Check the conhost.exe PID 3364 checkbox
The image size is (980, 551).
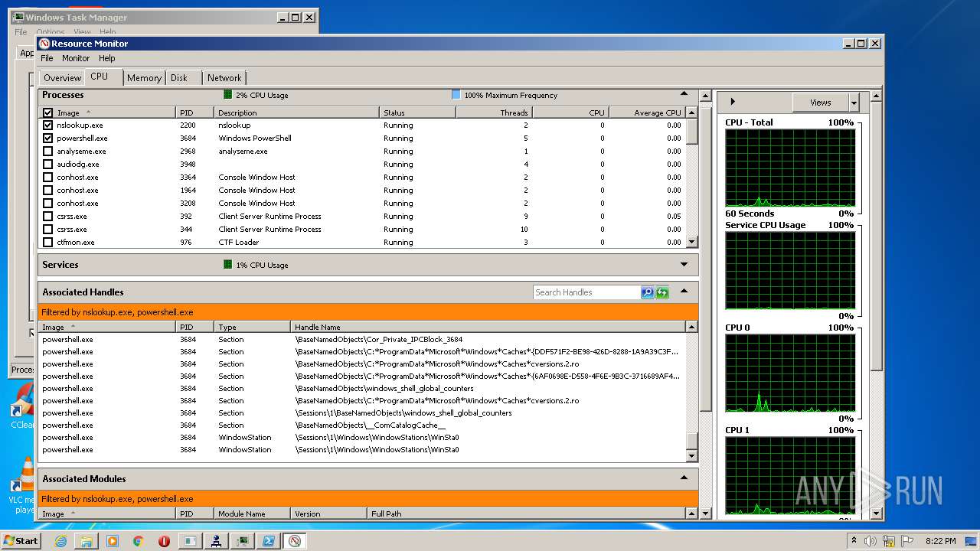pyautogui.click(x=48, y=177)
